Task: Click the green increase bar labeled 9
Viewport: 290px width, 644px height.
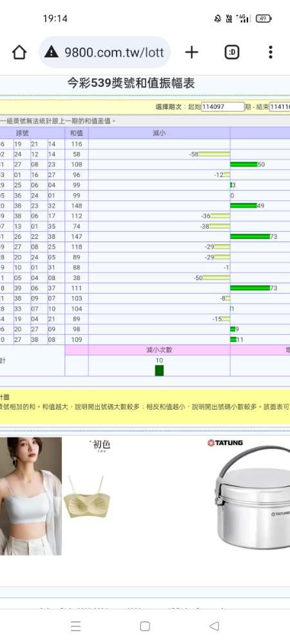Action: 233,329
